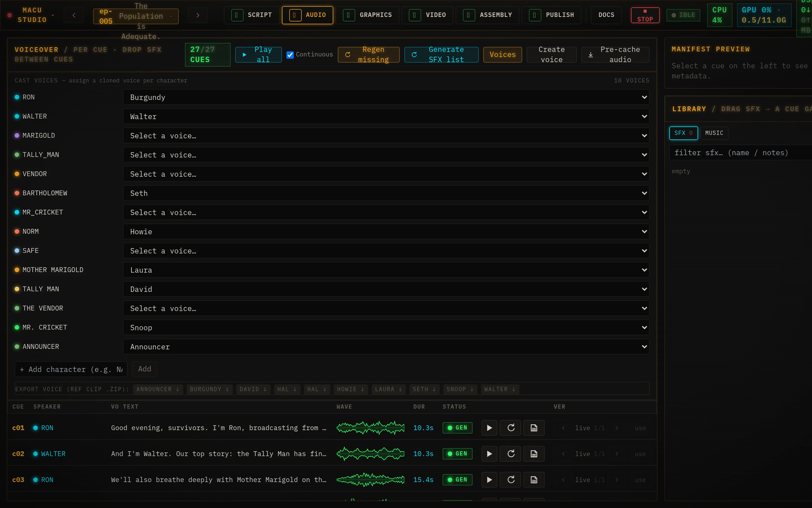Screen dimensions: 812x508
Task: Switch to the GRAPHICS tab
Action: [367, 15]
